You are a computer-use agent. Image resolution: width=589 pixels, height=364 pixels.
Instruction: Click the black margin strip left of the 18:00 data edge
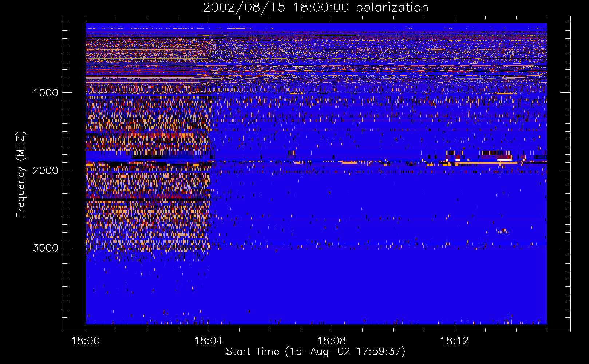[74, 174]
